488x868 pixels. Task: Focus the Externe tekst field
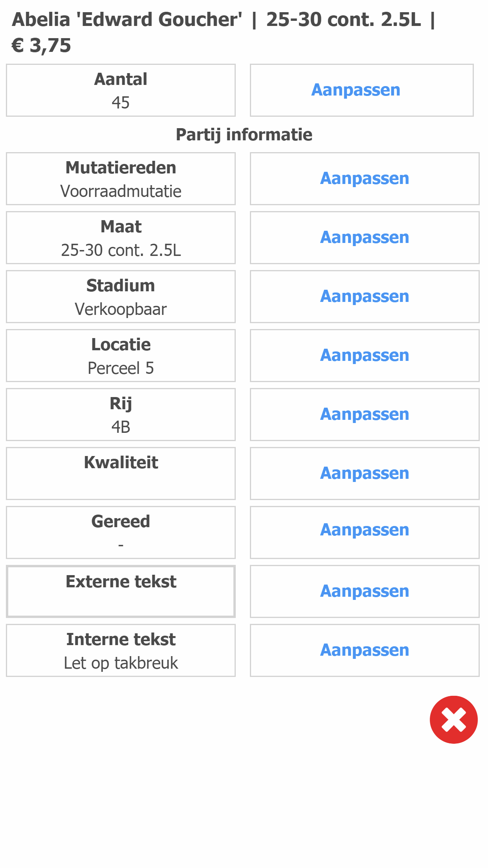[121, 591]
